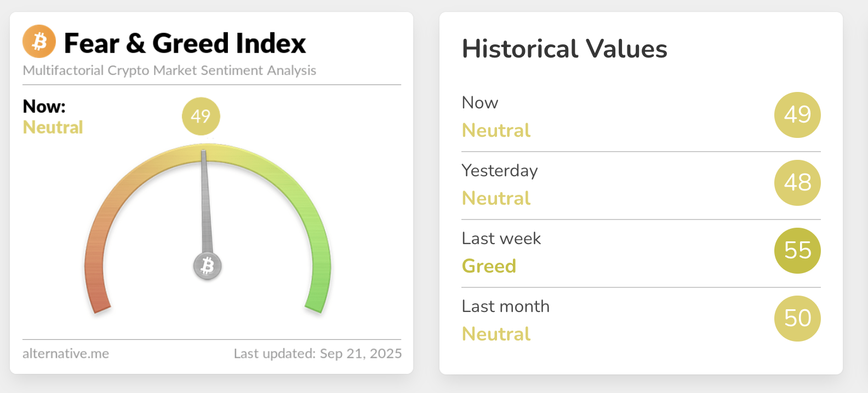868x393 pixels.
Task: Click the Neutral label under Last month
Action: coord(496,334)
